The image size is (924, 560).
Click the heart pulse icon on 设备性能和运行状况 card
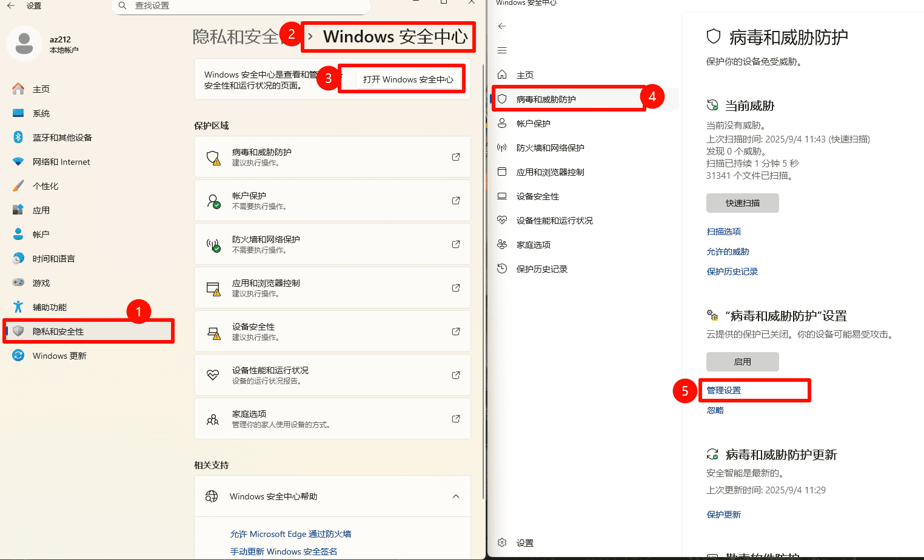tap(213, 375)
